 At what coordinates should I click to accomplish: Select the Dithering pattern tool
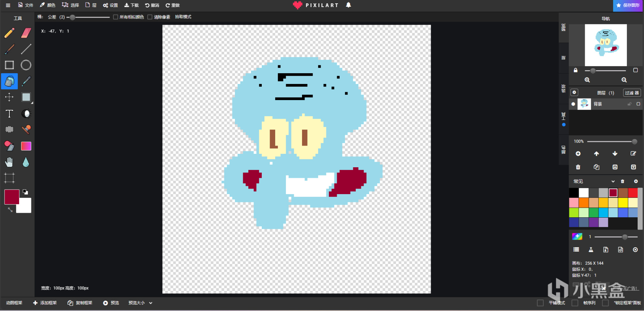(x=9, y=130)
